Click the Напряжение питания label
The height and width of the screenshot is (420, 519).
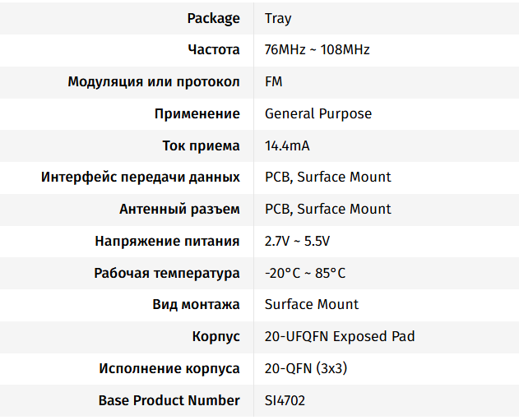click(167, 241)
